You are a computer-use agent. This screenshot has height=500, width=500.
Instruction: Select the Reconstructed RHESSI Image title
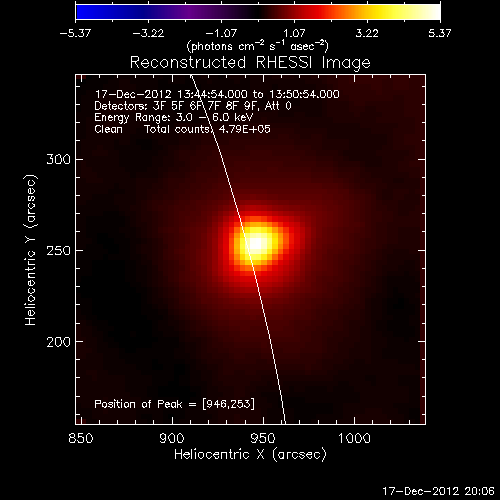(x=250, y=63)
